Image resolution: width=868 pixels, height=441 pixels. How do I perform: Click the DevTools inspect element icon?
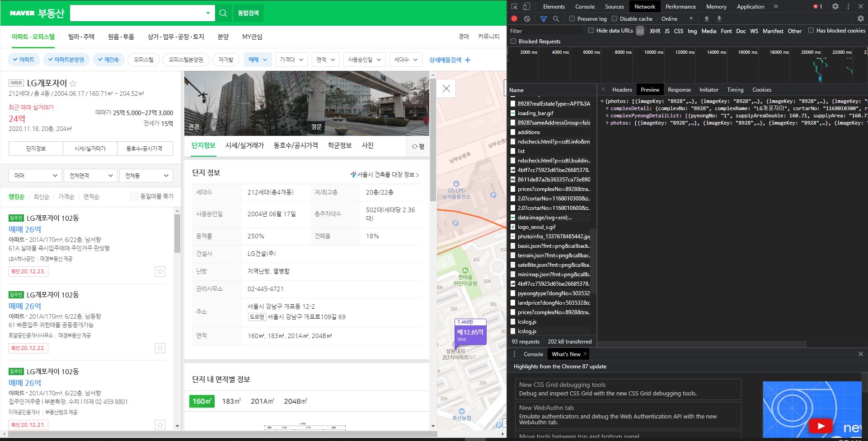point(514,6)
